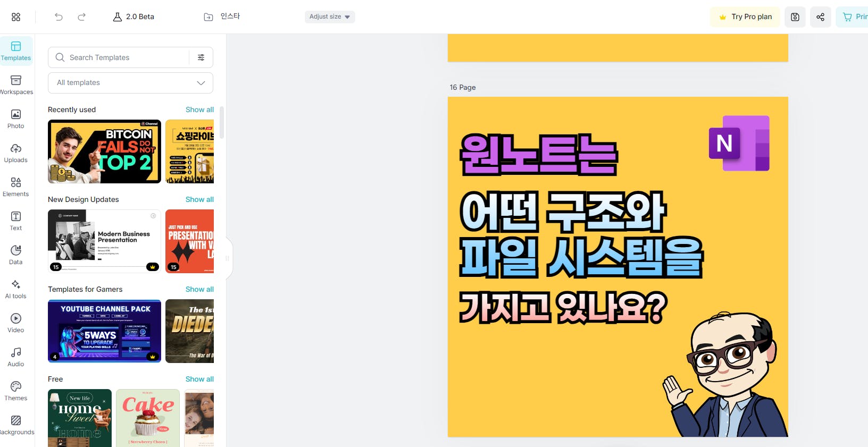868x447 pixels.
Task: Show all Recently used templates
Action: (x=199, y=109)
